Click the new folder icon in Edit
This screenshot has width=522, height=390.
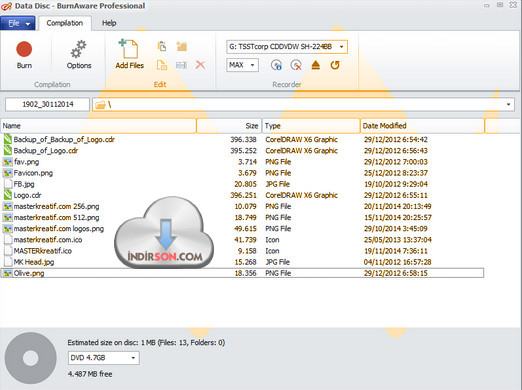(182, 46)
